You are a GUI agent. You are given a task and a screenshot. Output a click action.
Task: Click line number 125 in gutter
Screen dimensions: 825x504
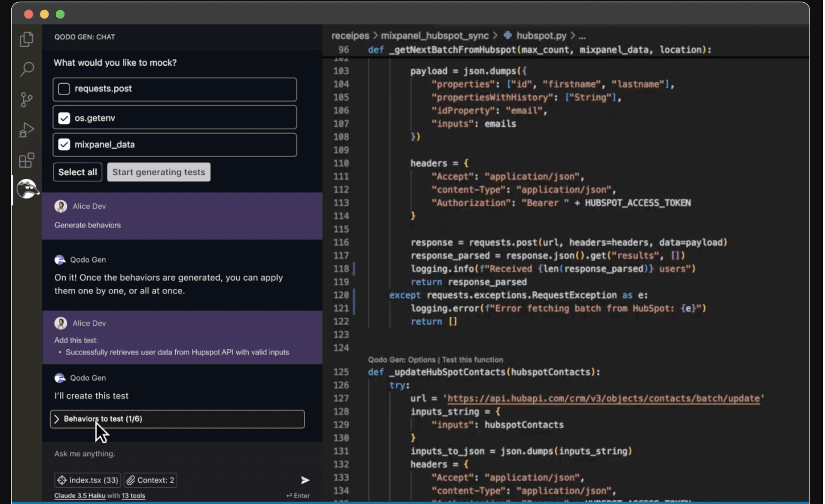[x=341, y=372]
